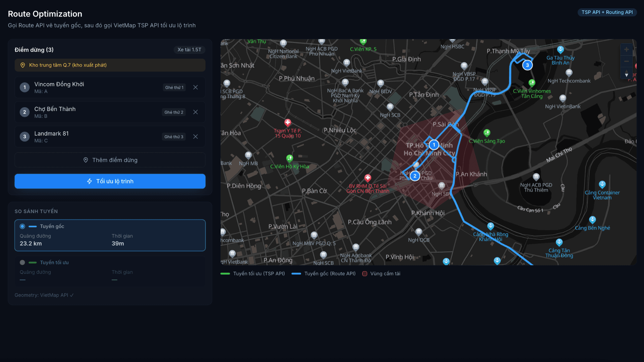Click the NgH National Citizen Bank marker
644x362 pixels.
pos(283,43)
